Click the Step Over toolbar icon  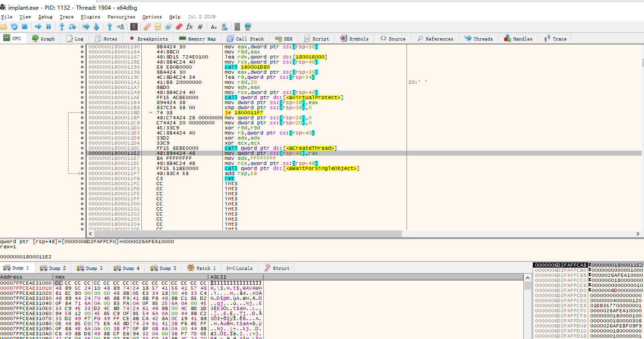tap(72, 27)
